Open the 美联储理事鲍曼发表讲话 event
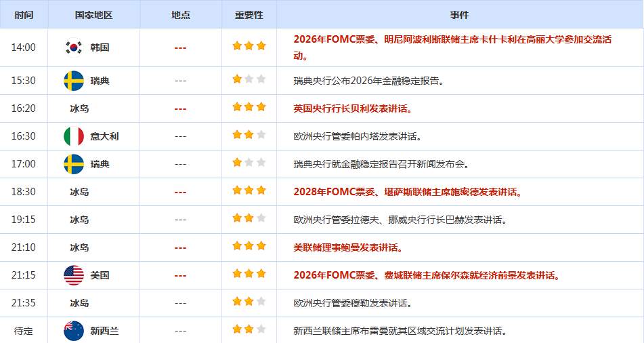This screenshot has height=343, width=644. pyautogui.click(x=348, y=247)
